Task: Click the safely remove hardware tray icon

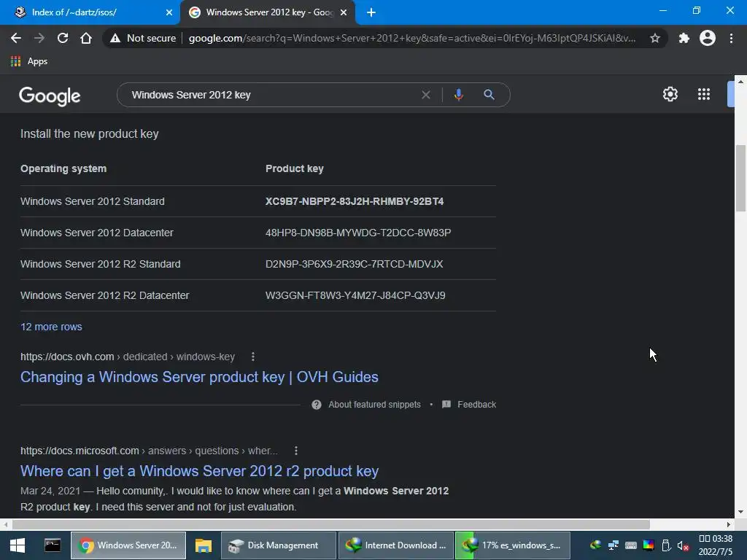Action: (x=666, y=545)
